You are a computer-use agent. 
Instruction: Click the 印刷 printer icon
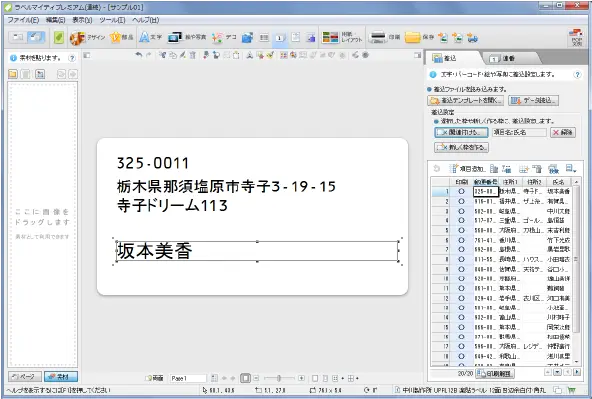point(378,37)
